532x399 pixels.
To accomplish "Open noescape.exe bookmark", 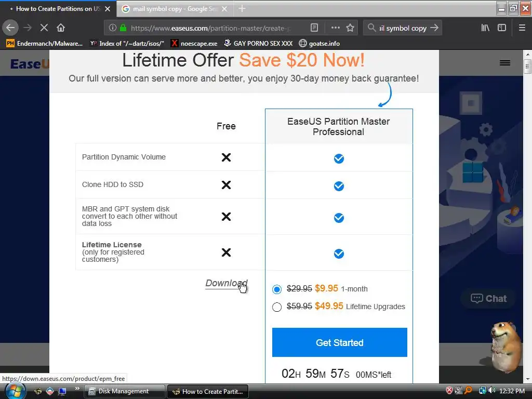I will coord(194,44).
